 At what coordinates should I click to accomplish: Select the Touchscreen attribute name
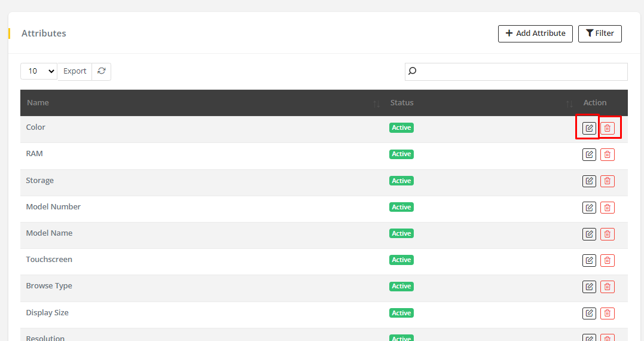pos(49,260)
